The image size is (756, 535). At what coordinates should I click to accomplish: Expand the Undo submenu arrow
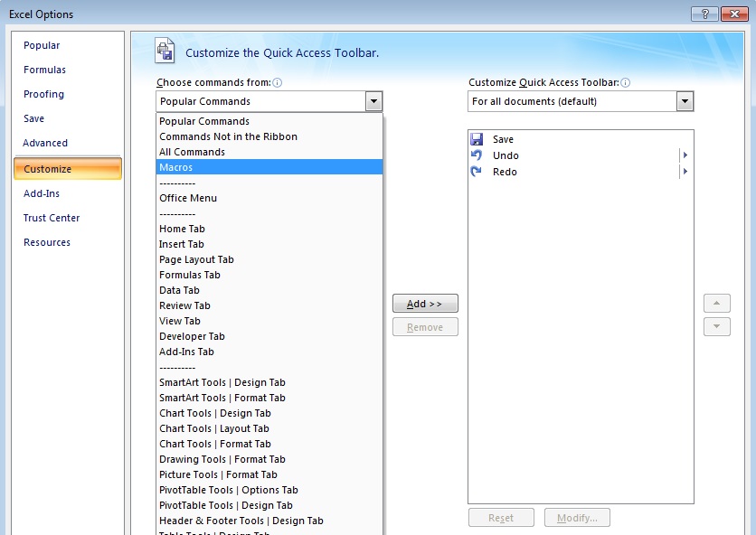(685, 155)
